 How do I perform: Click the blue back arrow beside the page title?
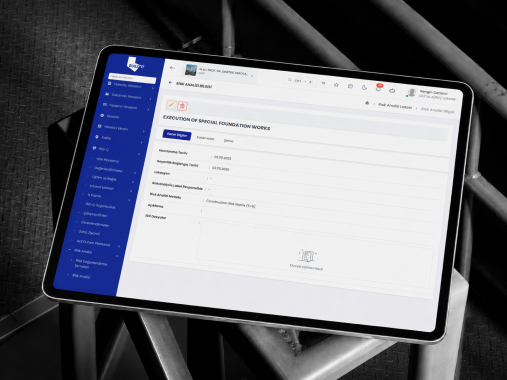point(171,82)
